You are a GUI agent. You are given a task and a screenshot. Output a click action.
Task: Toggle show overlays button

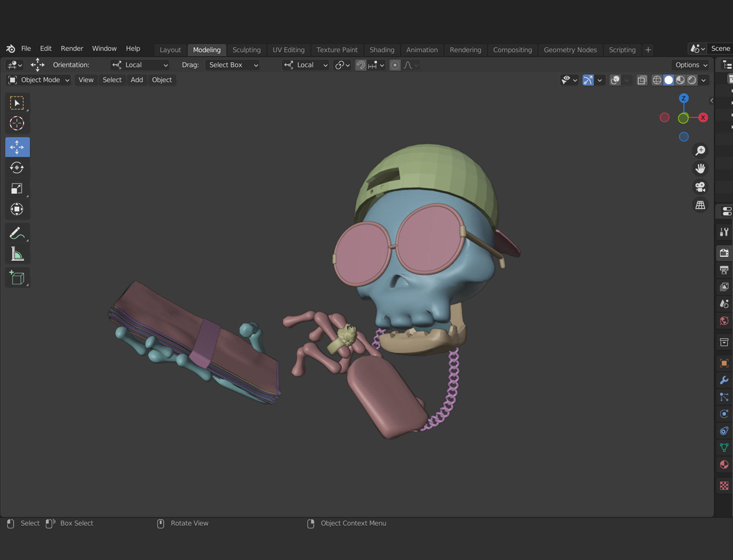point(615,80)
